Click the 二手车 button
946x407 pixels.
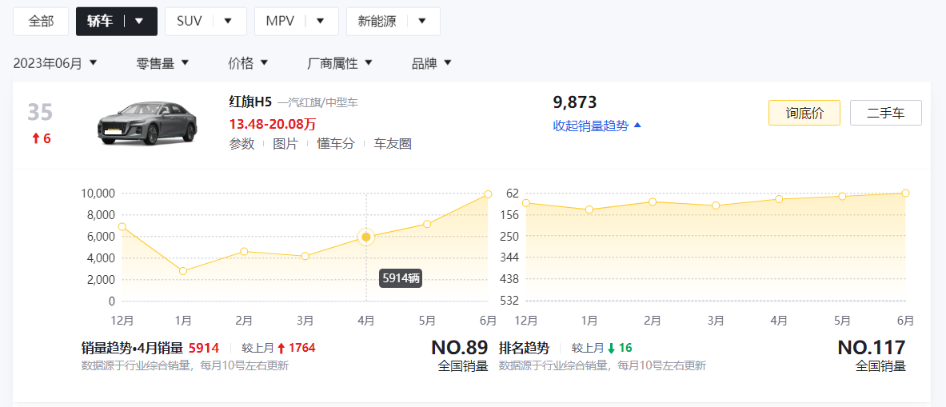pos(886,113)
